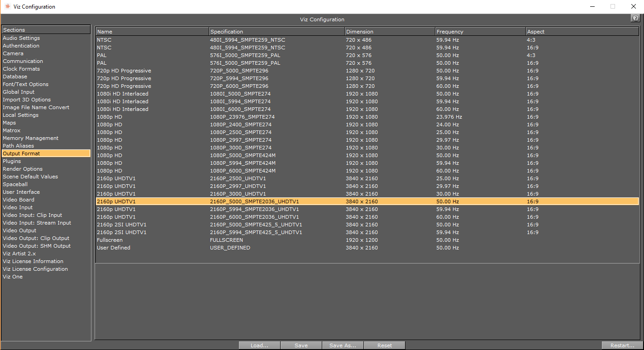Select 1080I_5000_SMPTE274 output format
Image resolution: width=644 pixels, height=350 pixels.
pos(367,94)
